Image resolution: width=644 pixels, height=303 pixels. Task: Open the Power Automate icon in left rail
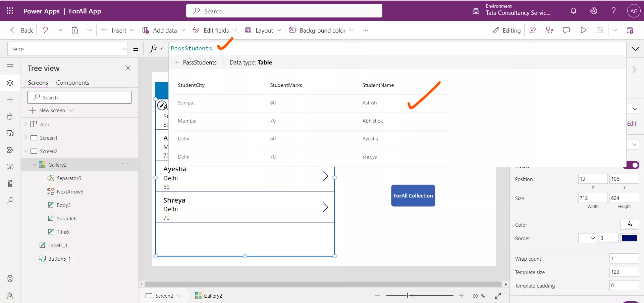point(10,150)
